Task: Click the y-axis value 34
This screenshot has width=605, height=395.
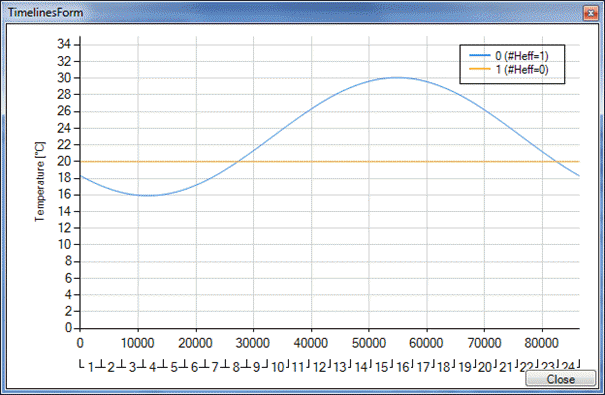Action: click(x=64, y=44)
